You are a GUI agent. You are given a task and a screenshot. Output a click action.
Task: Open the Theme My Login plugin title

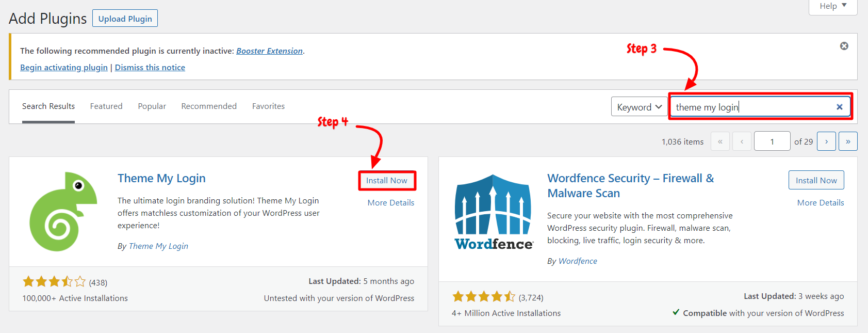click(x=161, y=179)
